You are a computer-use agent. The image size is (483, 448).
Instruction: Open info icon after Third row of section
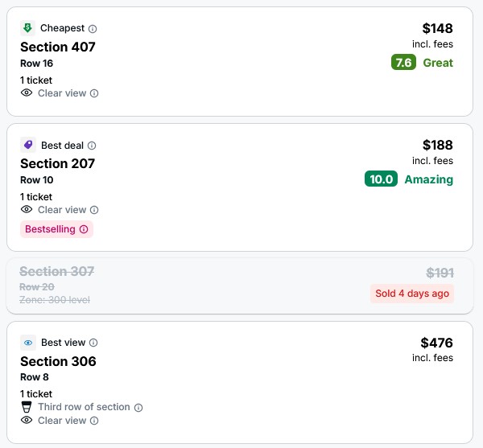click(138, 408)
